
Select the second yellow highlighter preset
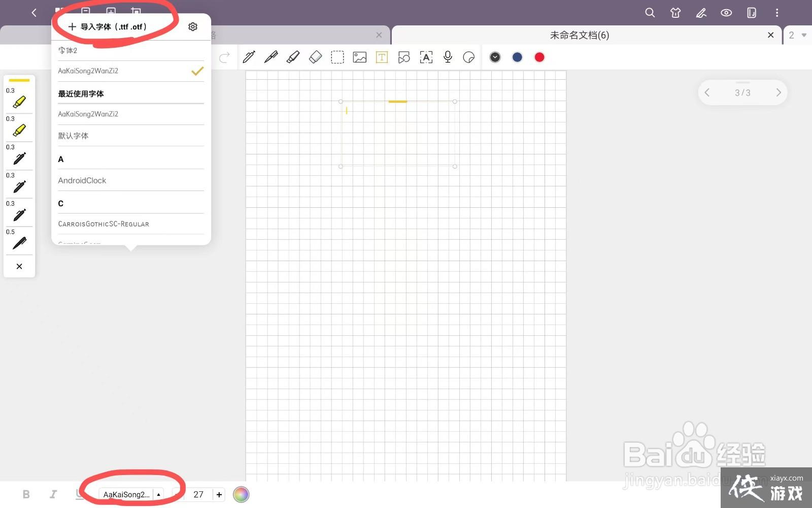click(19, 127)
